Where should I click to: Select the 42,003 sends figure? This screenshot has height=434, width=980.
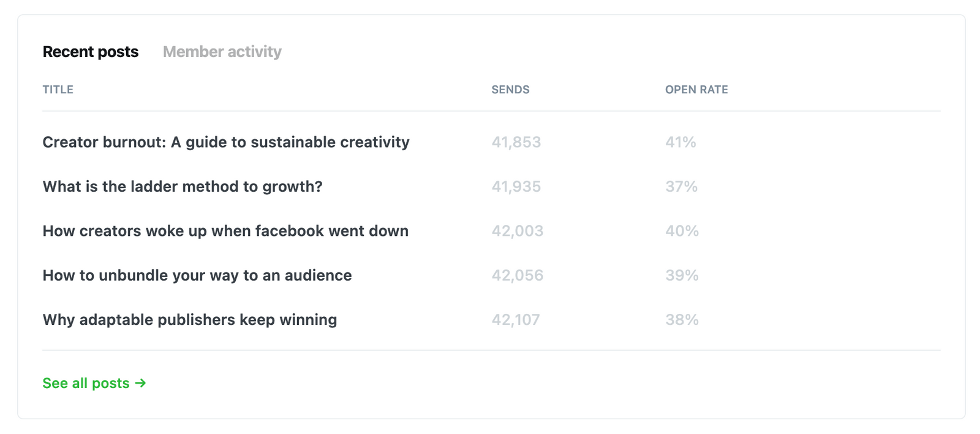[x=517, y=231]
